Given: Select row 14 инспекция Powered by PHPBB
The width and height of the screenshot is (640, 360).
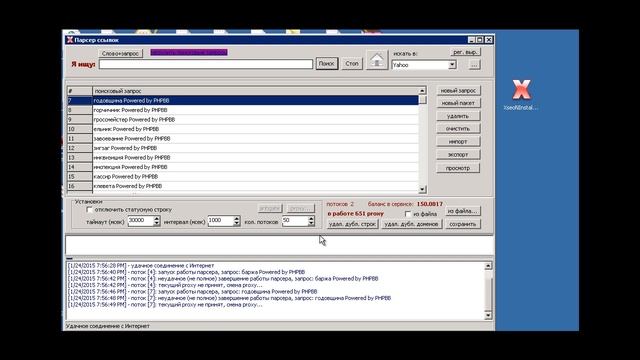Looking at the screenshot, I should [243, 167].
